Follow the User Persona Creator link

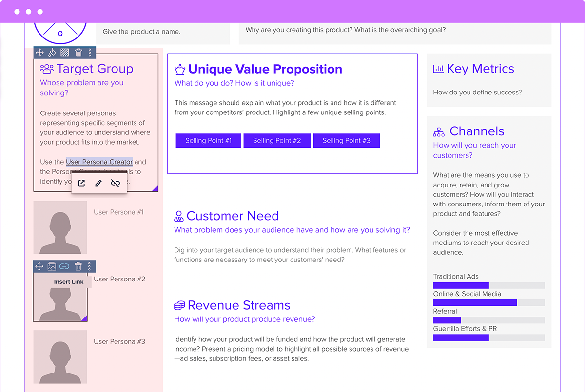(99, 162)
